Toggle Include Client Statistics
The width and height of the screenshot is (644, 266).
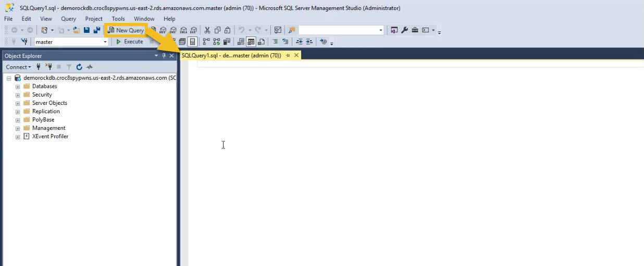click(227, 42)
